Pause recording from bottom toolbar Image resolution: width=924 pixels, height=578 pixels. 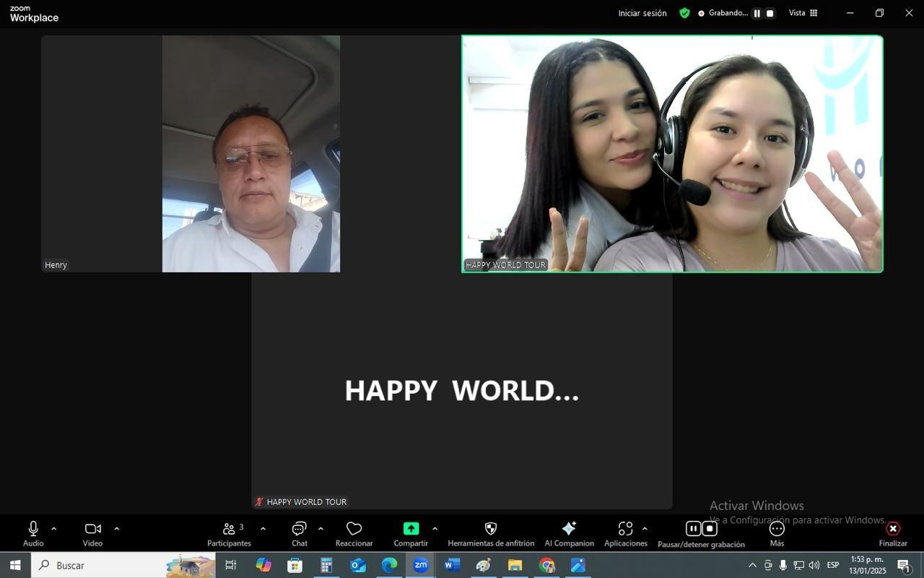(x=693, y=528)
